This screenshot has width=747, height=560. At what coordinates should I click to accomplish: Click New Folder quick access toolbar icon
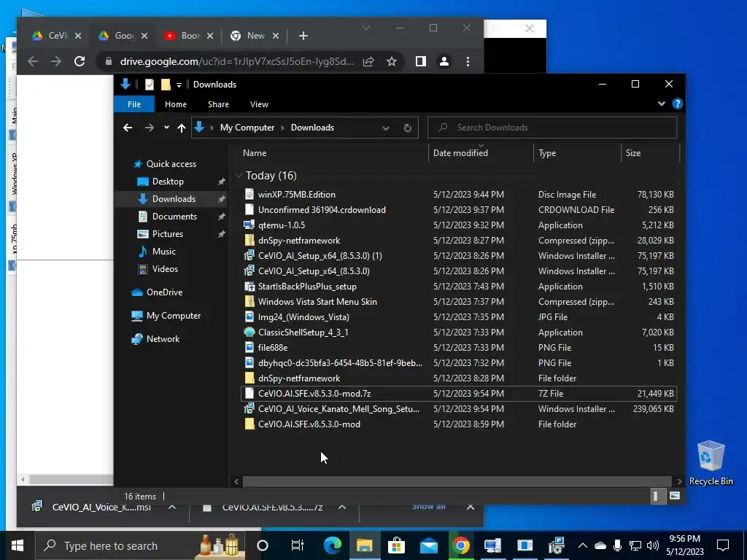[x=166, y=85]
